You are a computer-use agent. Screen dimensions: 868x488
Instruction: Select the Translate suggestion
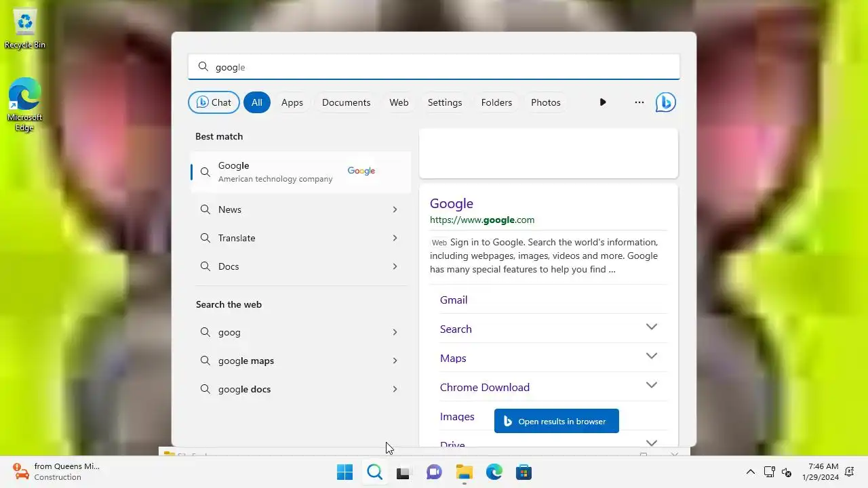pos(300,238)
